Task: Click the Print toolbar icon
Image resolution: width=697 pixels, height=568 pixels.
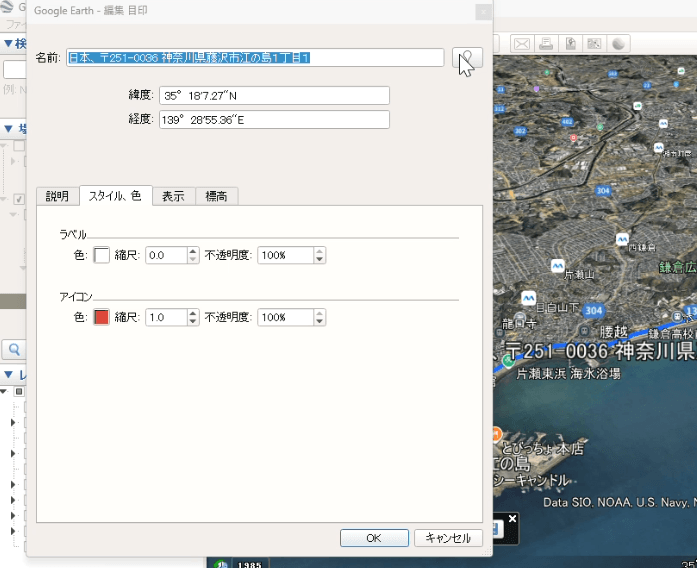Action: coord(546,44)
